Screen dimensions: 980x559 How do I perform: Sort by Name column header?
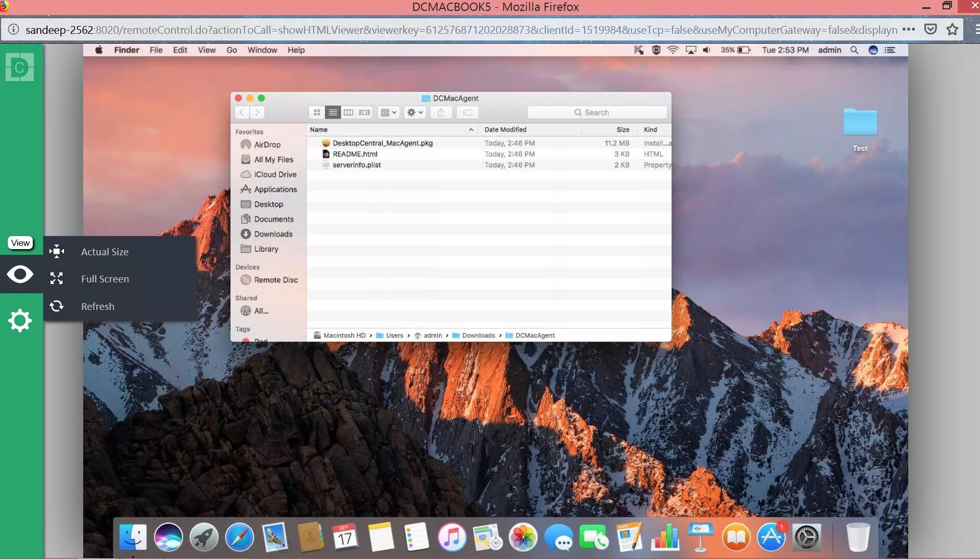coord(392,129)
